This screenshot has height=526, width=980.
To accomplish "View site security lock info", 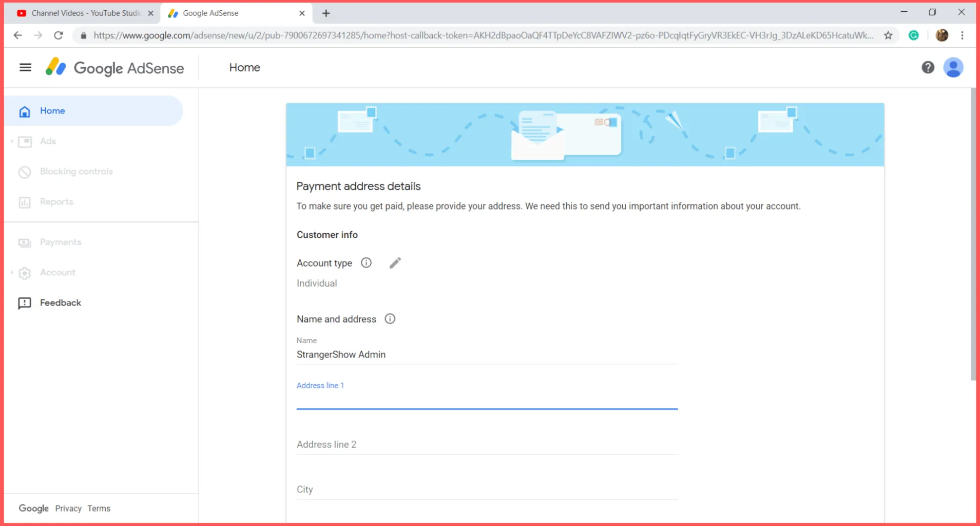I will pos(84,35).
